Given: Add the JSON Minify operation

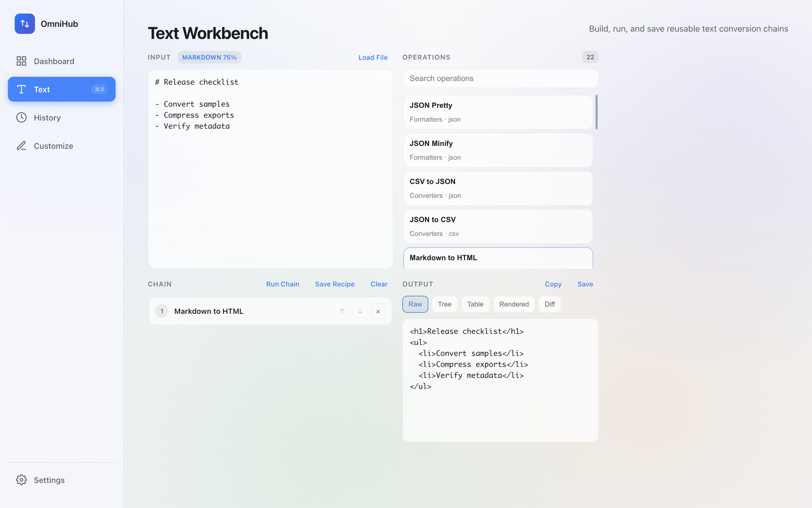Looking at the screenshot, I should click(x=498, y=150).
